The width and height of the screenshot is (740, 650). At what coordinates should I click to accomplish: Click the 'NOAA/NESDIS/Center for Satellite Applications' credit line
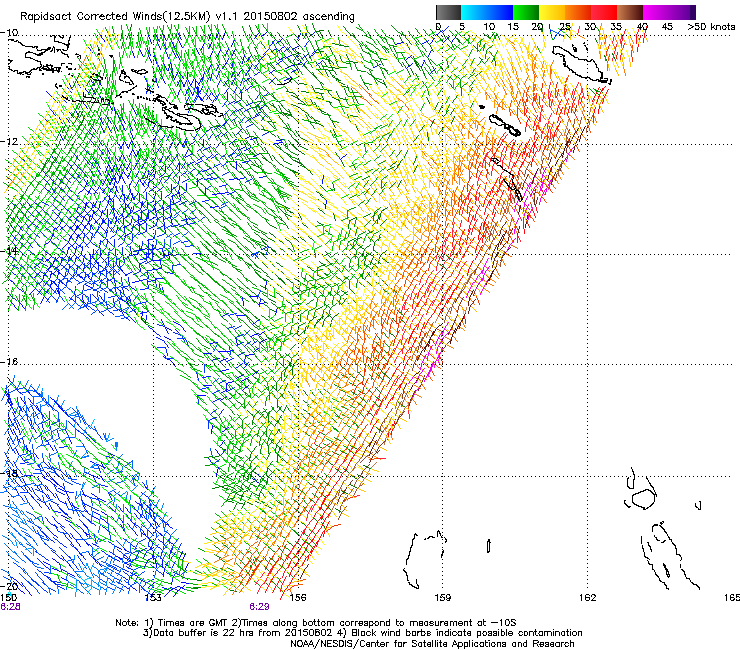click(x=432, y=644)
